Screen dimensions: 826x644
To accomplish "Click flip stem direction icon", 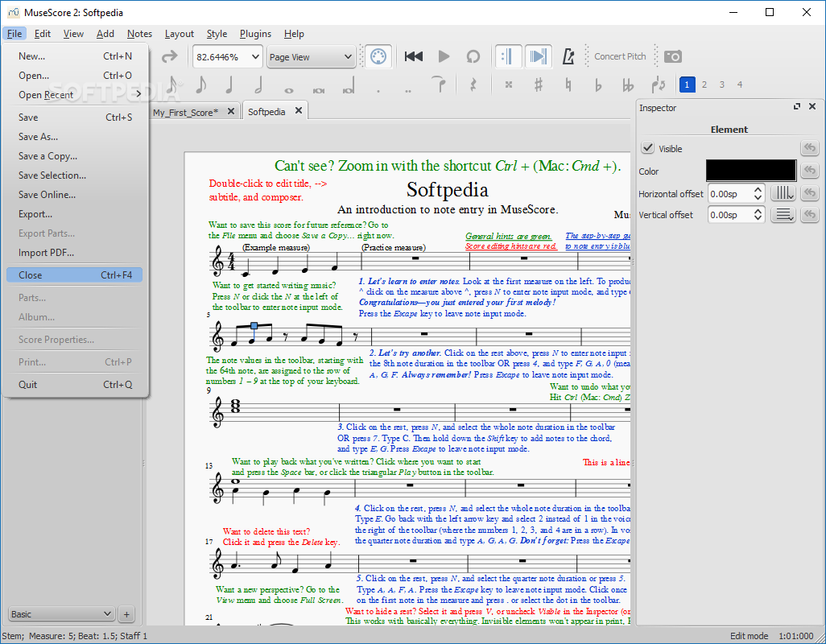I will coord(658,85).
